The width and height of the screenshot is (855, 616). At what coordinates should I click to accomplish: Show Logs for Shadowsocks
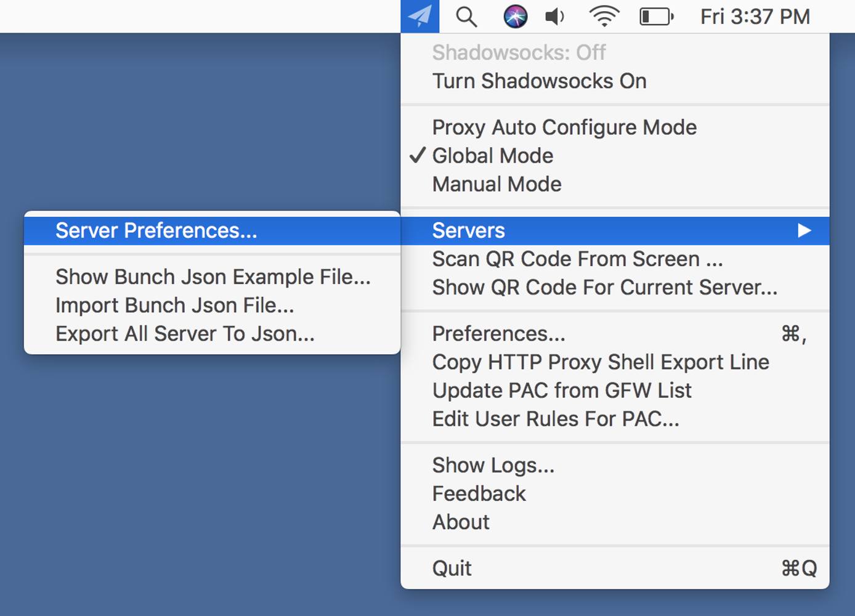(492, 464)
